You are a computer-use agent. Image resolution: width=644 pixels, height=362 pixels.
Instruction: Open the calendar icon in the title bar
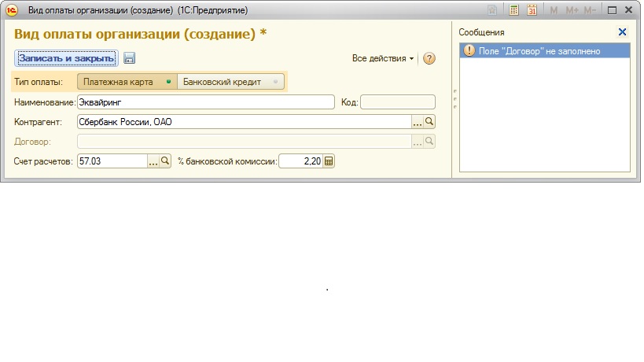coord(532,10)
